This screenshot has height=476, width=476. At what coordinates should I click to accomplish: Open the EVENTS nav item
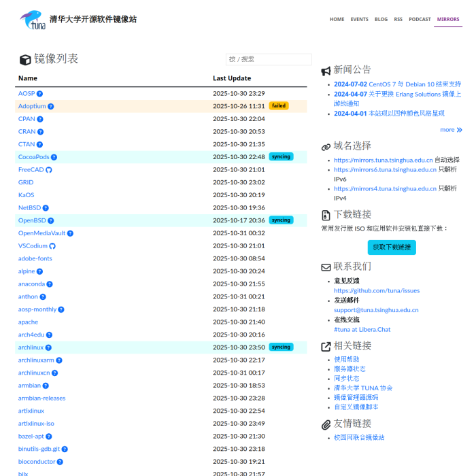click(360, 20)
